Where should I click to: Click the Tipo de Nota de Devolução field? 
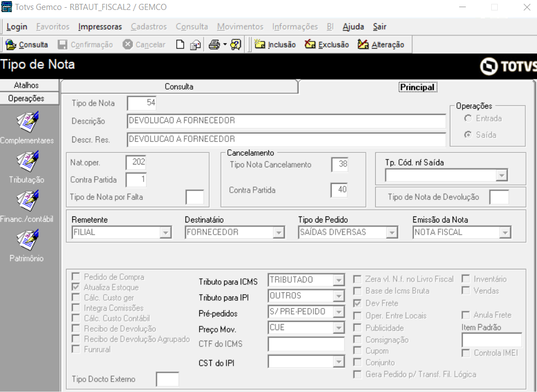(499, 197)
